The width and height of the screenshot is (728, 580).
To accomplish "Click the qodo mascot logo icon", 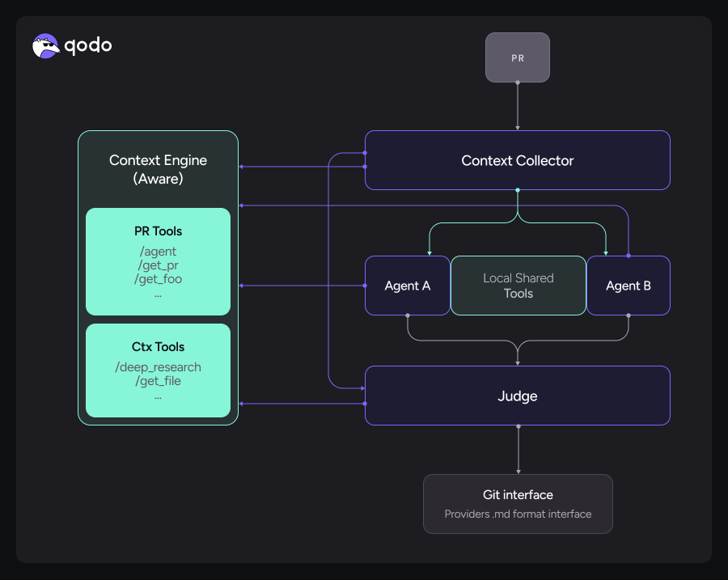I will [46, 46].
